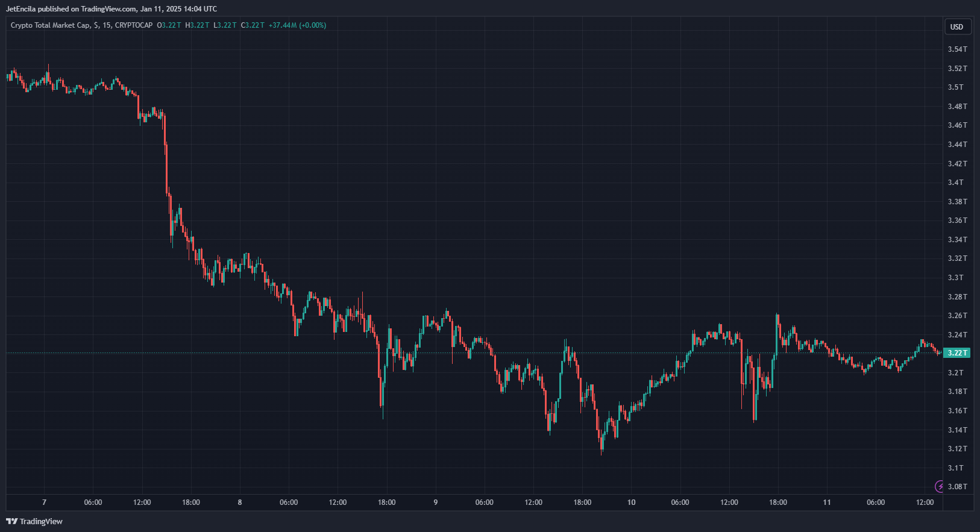Click date label 11 on time axis

pyautogui.click(x=827, y=502)
